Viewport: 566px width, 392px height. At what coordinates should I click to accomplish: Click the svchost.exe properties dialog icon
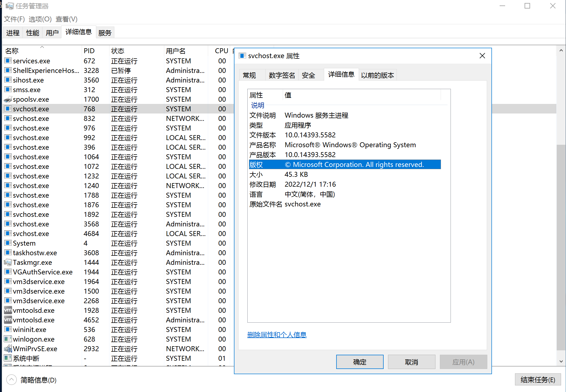[x=242, y=56]
